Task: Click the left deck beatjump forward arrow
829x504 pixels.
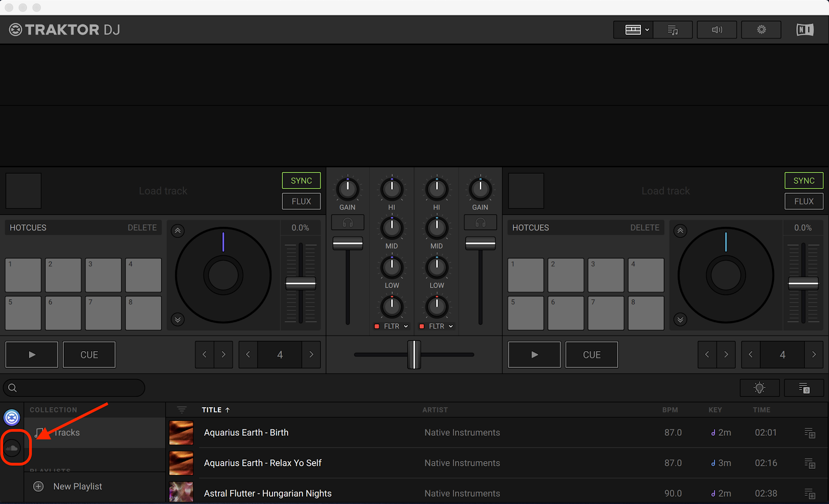Action: (x=223, y=355)
